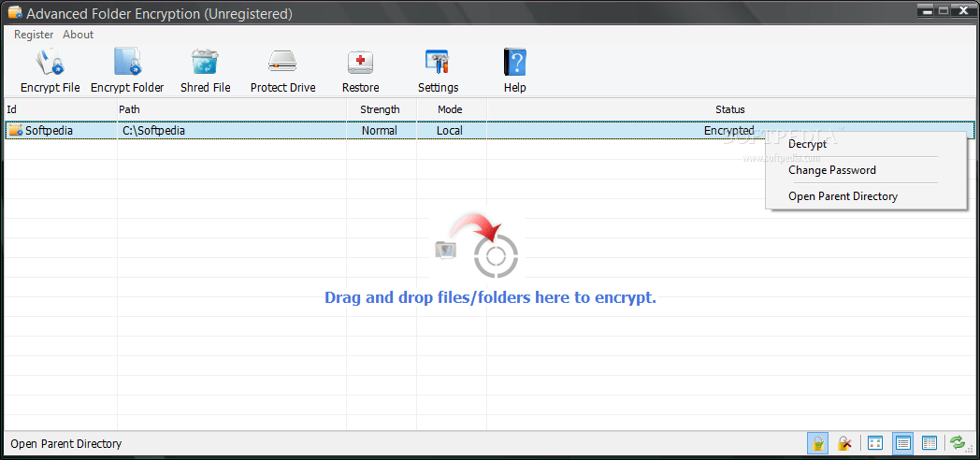The height and width of the screenshot is (460, 980).
Task: Click the Softpedia row folder icon
Action: pyautogui.click(x=16, y=131)
